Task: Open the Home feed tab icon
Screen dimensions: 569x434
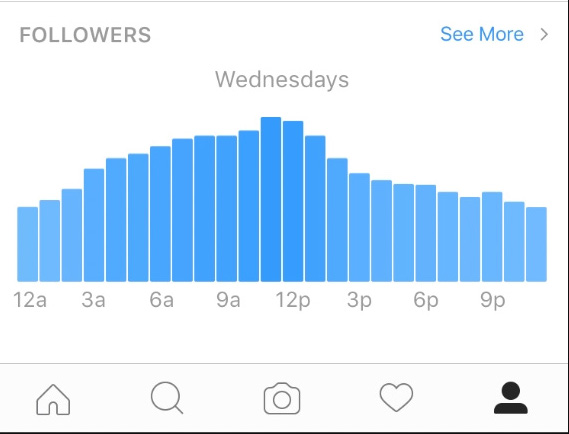Action: click(x=53, y=399)
